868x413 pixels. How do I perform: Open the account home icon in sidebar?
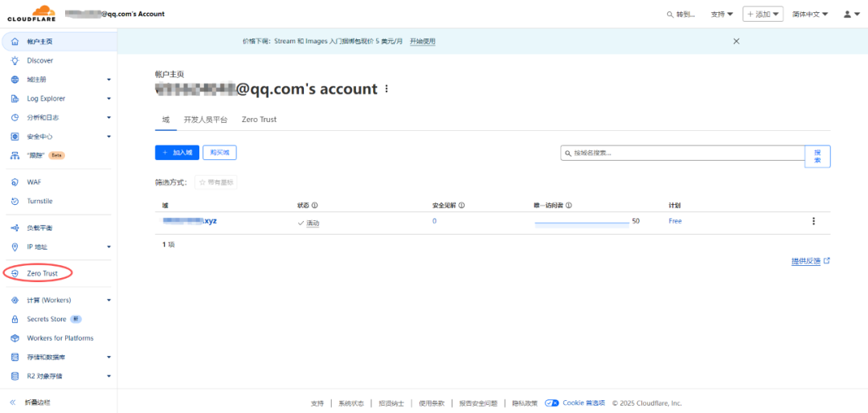click(x=15, y=42)
